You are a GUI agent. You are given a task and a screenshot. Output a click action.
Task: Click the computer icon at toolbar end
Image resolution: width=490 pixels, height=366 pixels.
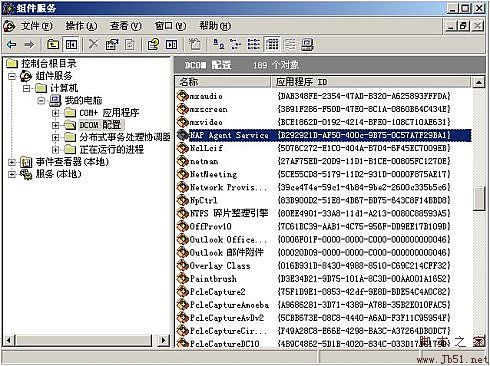[x=307, y=44]
